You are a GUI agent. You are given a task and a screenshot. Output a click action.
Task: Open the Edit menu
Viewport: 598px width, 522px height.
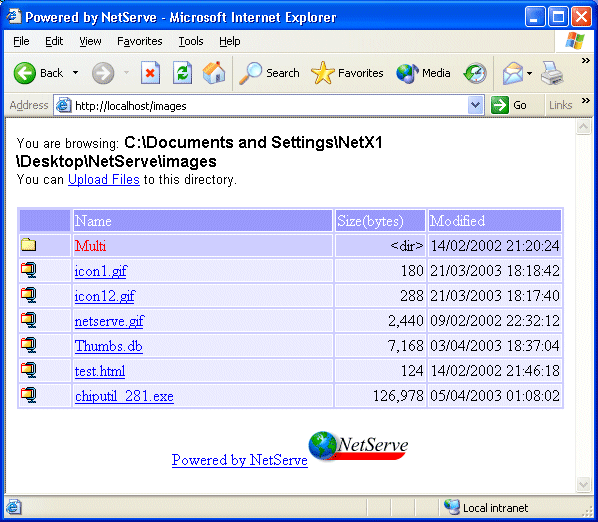pyautogui.click(x=54, y=41)
